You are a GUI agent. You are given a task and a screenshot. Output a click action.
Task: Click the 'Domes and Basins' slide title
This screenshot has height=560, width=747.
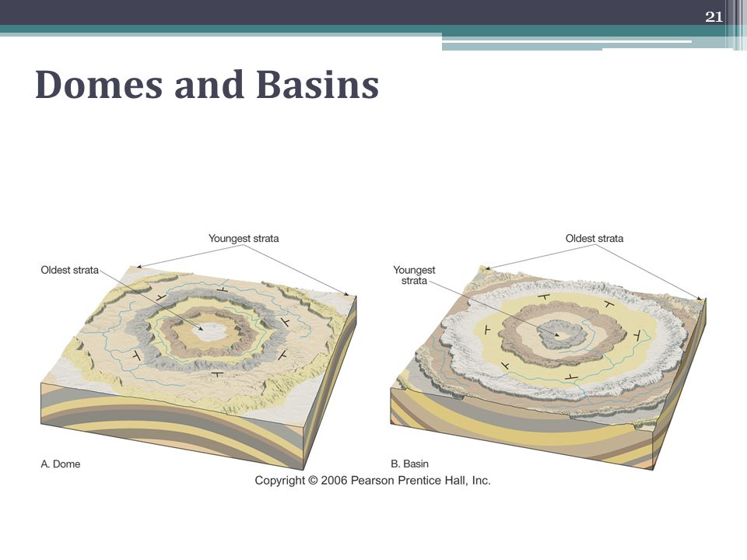pyautogui.click(x=207, y=85)
